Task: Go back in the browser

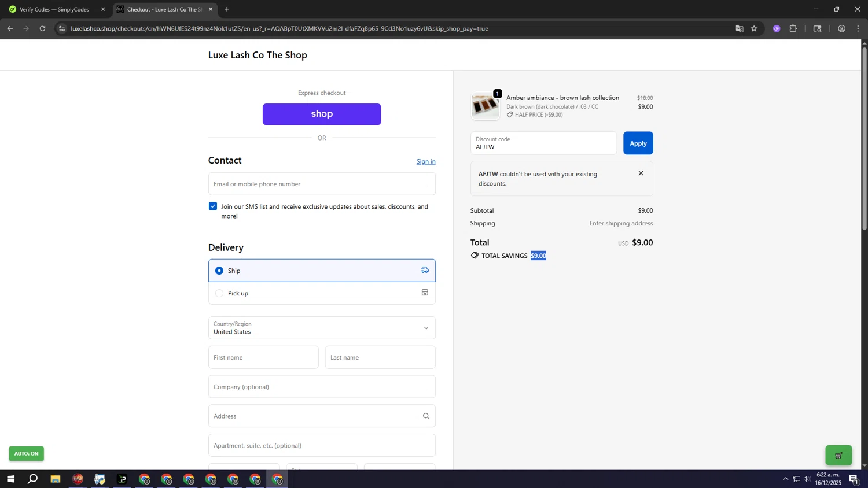Action: (x=10, y=28)
